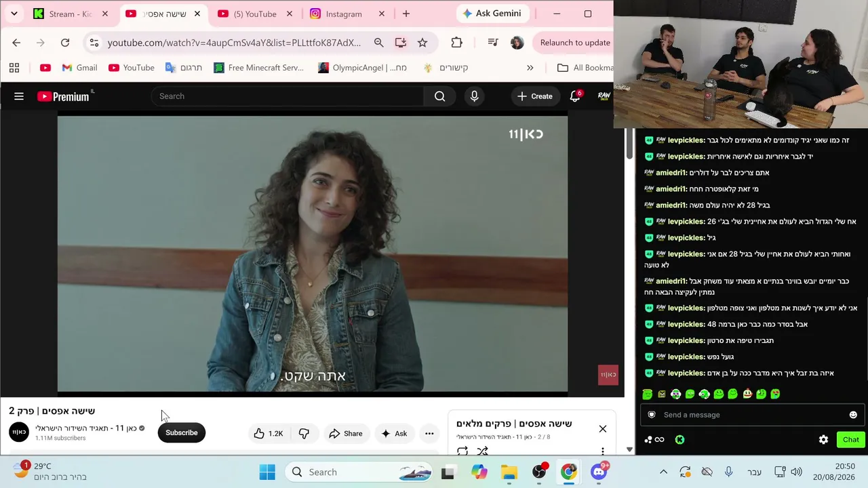Start voice search with the microphone icon

[474, 96]
